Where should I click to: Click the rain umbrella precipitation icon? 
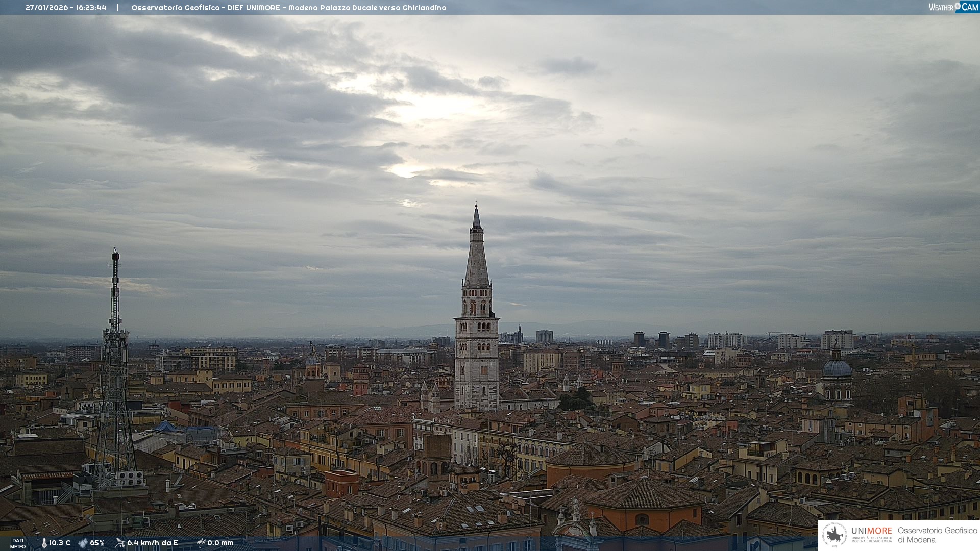(x=201, y=543)
